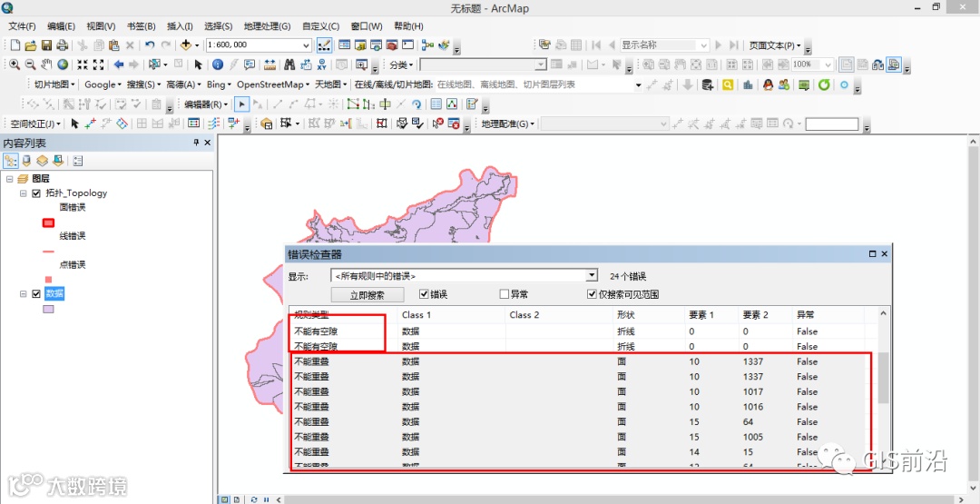
Task: Toggle 拓扑_Topology layer visibility
Action: pos(36,193)
